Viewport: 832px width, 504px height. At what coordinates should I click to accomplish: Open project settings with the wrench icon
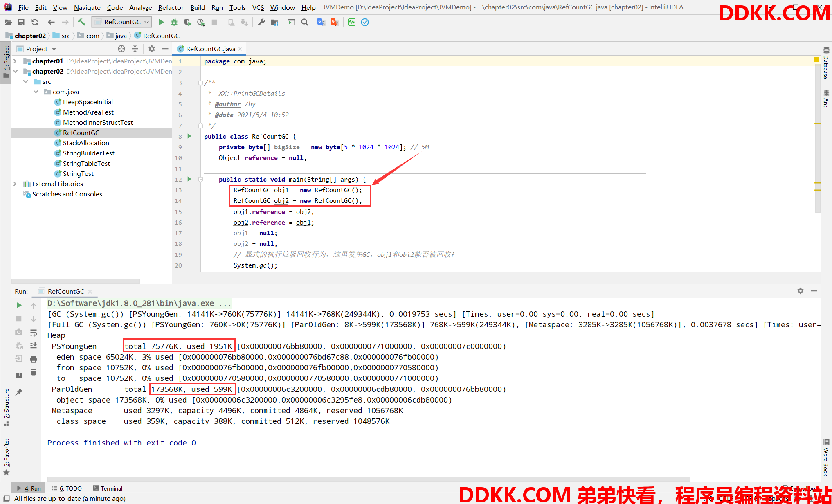tap(261, 22)
